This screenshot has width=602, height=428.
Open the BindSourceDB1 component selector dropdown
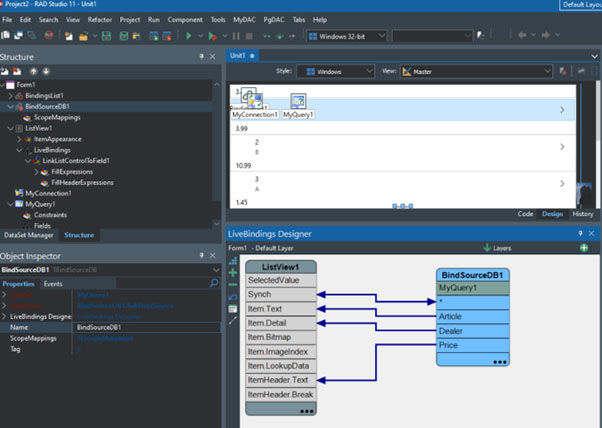[216, 270]
